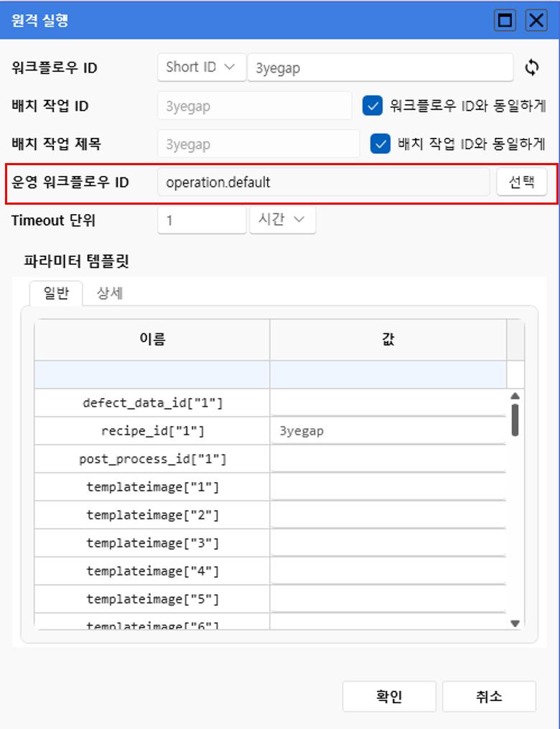
Task: Close the 원격 실행 dialog
Action: [x=536, y=20]
